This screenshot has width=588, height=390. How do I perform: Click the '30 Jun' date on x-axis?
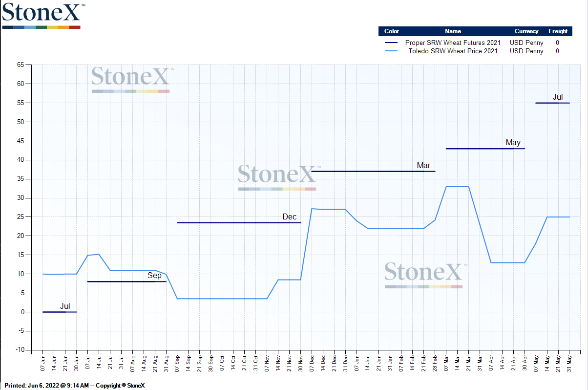tap(77, 363)
